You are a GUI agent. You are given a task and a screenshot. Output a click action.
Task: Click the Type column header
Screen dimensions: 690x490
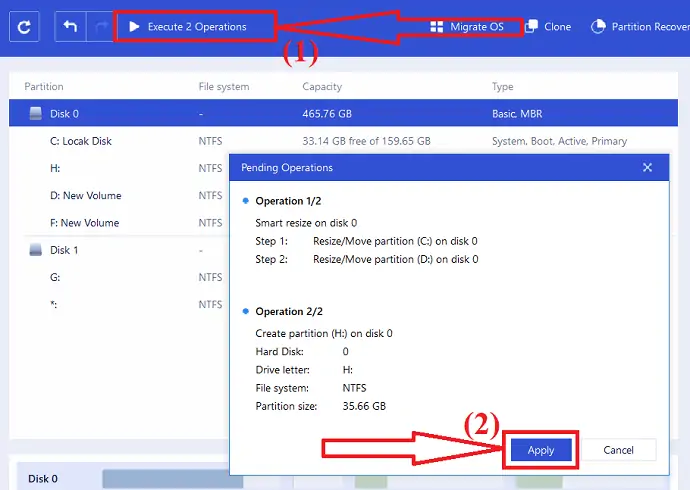tap(503, 87)
